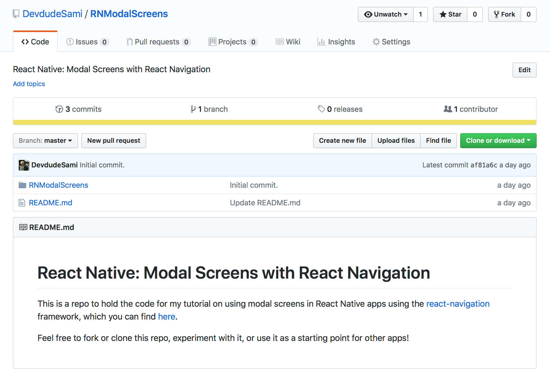
Task: Open the Insights tab
Action: [336, 42]
